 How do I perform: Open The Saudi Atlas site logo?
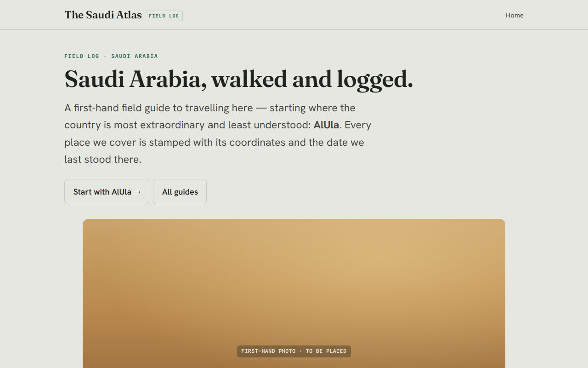click(x=103, y=15)
